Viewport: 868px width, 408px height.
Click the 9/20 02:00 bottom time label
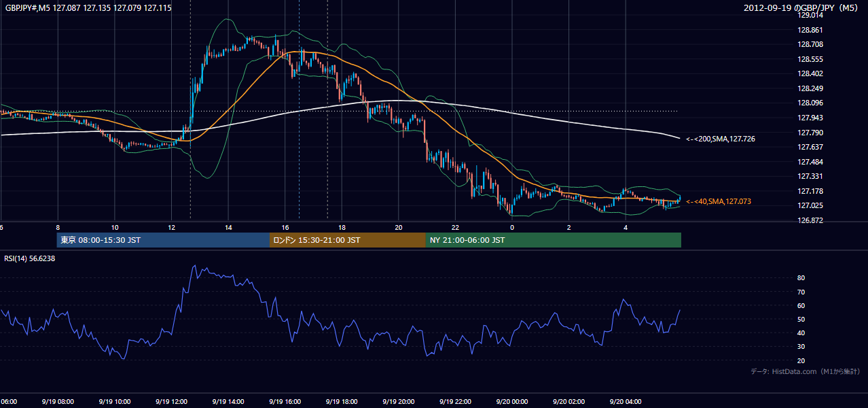point(568,401)
